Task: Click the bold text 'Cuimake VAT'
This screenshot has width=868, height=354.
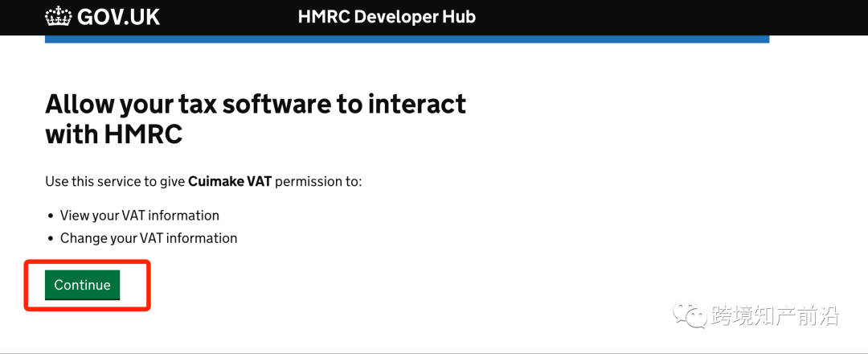Action: pos(230,182)
